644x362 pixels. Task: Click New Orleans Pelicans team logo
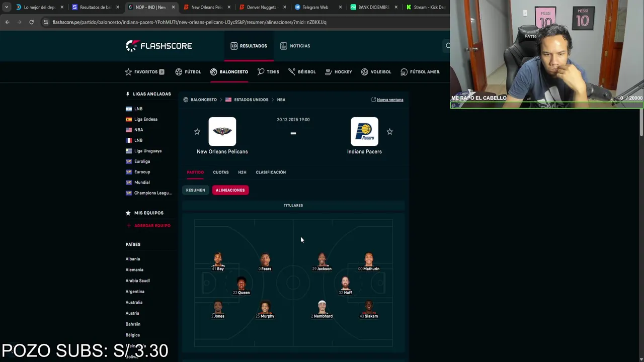pos(222,131)
